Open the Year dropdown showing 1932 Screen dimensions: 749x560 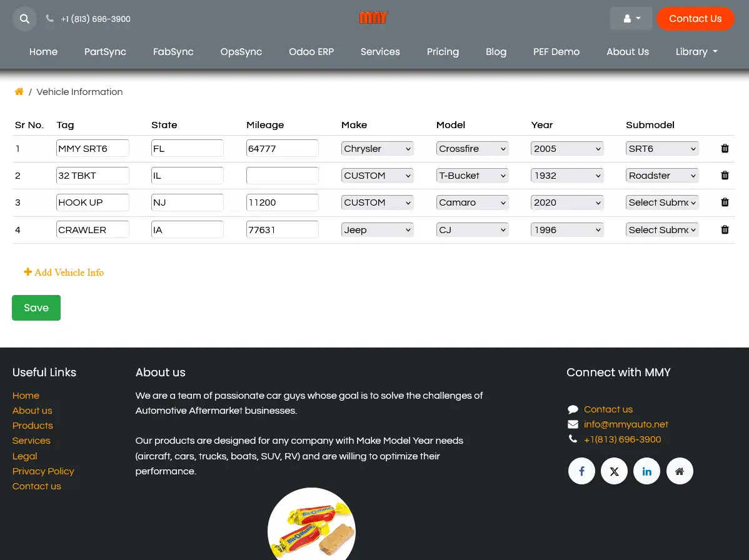pyautogui.click(x=567, y=176)
